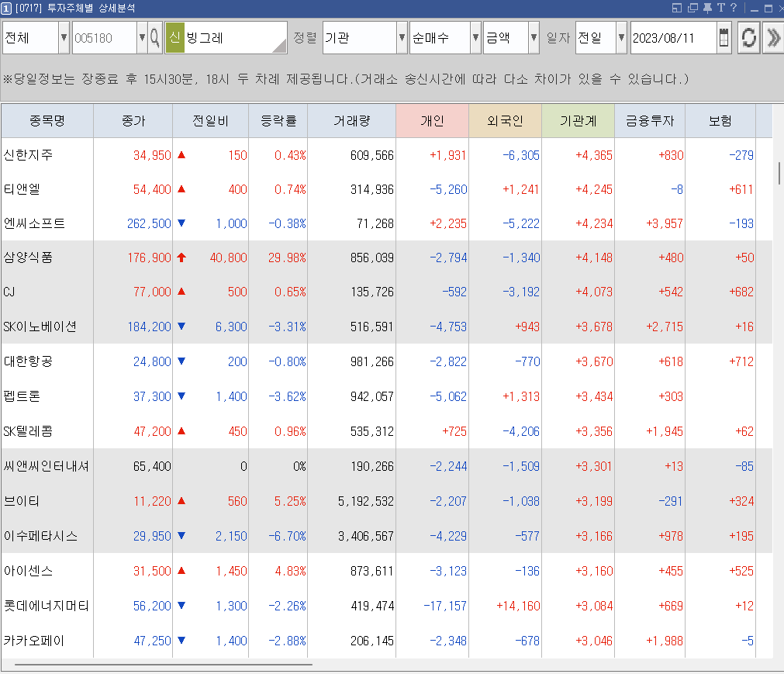This screenshot has width=784, height=674.
Task: Minimize the 투자주체별 상세분석 window
Action: coord(755,9)
